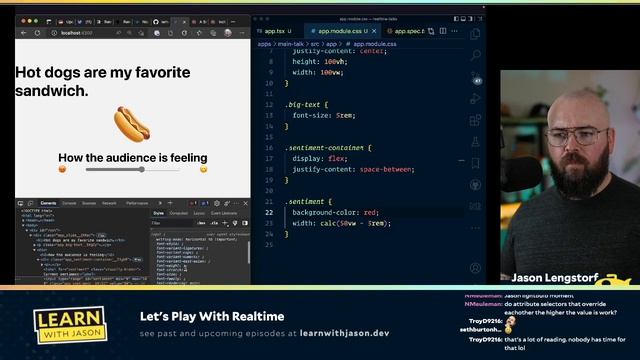Open the Source Control icon in VS Code
The width and height of the screenshot is (640, 360).
click(476, 78)
